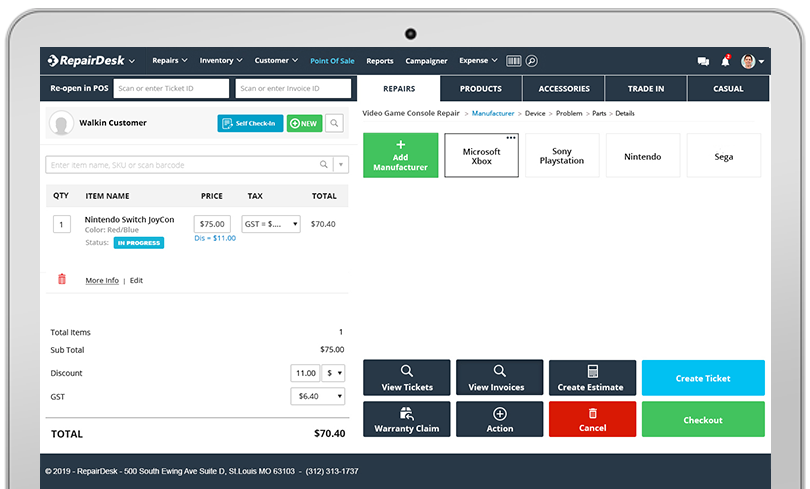Click the Create Estimate button
The height and width of the screenshot is (489, 810).
[x=593, y=378]
